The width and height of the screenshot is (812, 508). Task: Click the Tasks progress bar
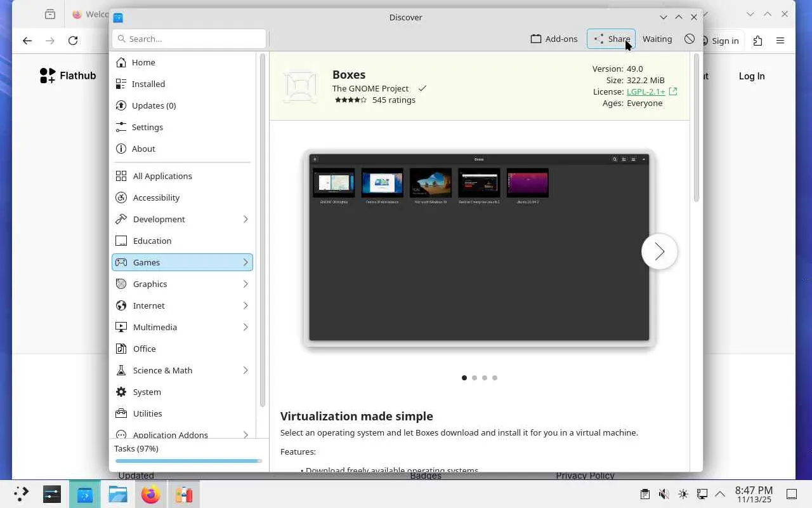[188, 461]
